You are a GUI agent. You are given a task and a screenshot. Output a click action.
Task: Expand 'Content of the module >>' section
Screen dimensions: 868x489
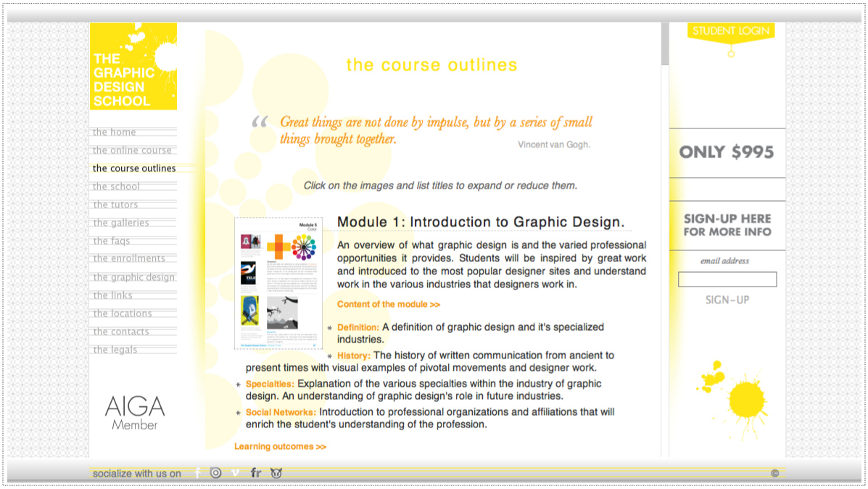coord(389,304)
